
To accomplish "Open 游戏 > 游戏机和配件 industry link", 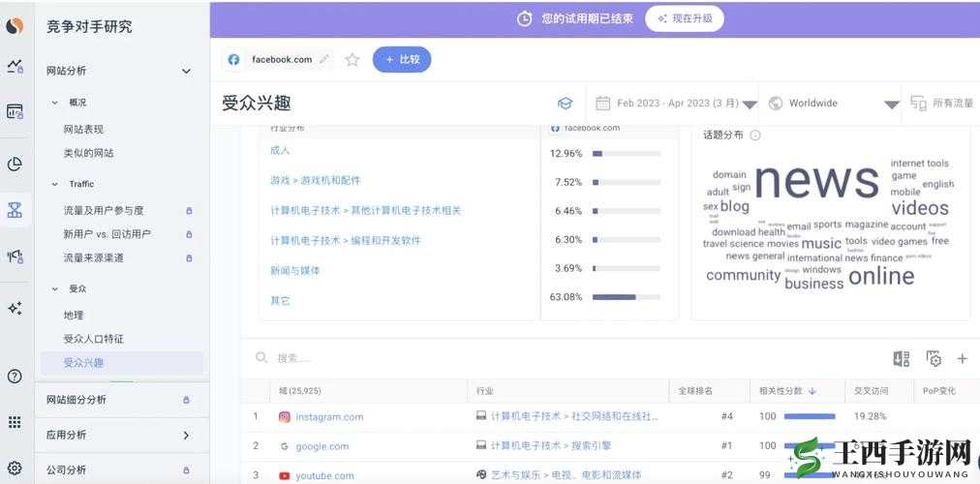I will 315,180.
